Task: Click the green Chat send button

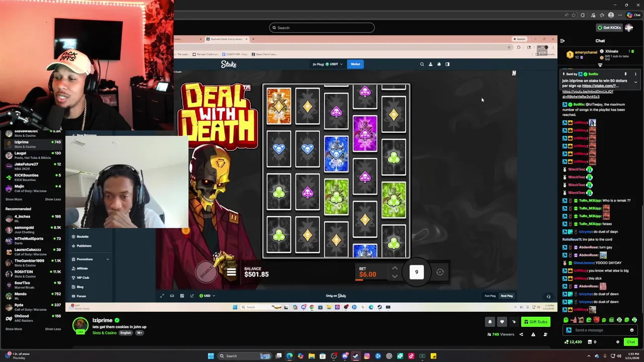Action: click(630, 342)
